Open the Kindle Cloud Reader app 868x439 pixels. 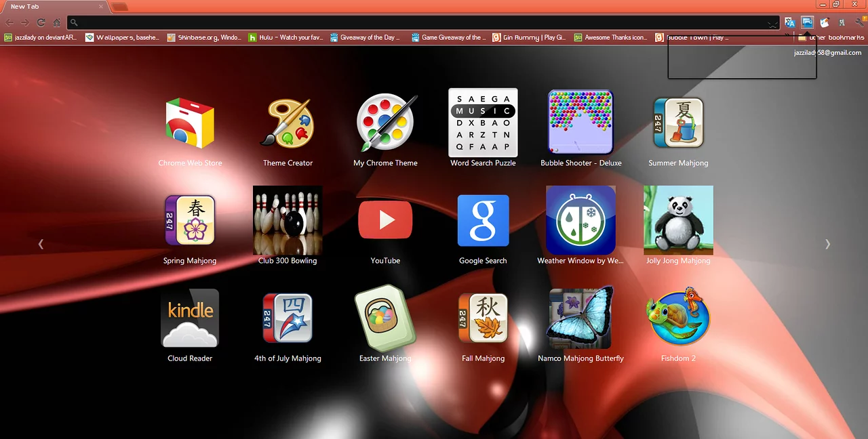click(x=190, y=318)
